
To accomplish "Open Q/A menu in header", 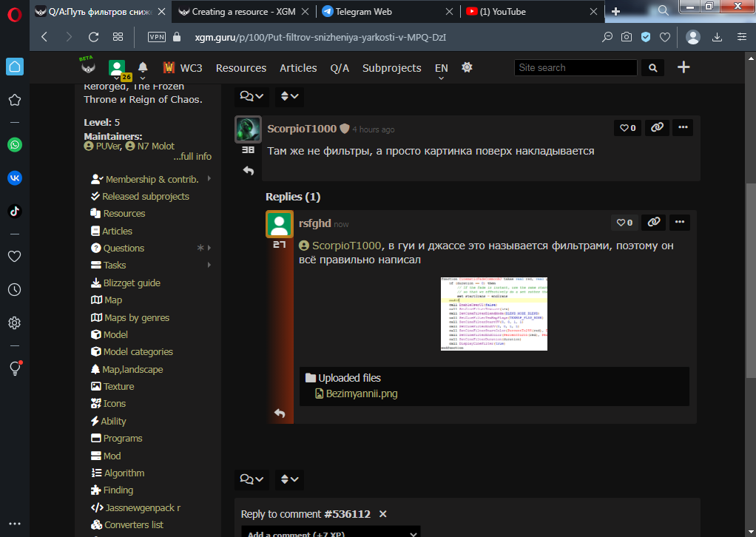I will [x=340, y=68].
